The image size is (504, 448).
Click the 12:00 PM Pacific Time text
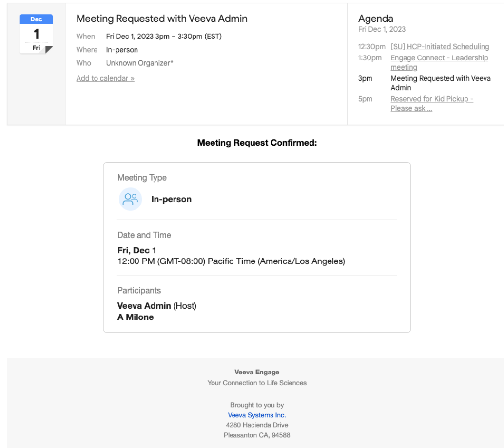tap(231, 261)
